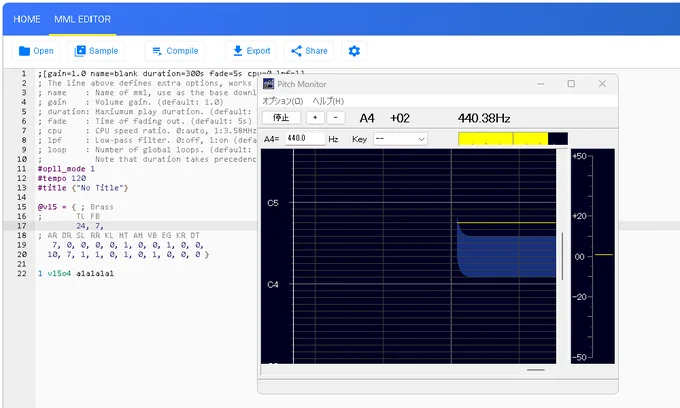This screenshot has width=680, height=408.
Task: Open settings with the gear icon
Action: point(354,51)
